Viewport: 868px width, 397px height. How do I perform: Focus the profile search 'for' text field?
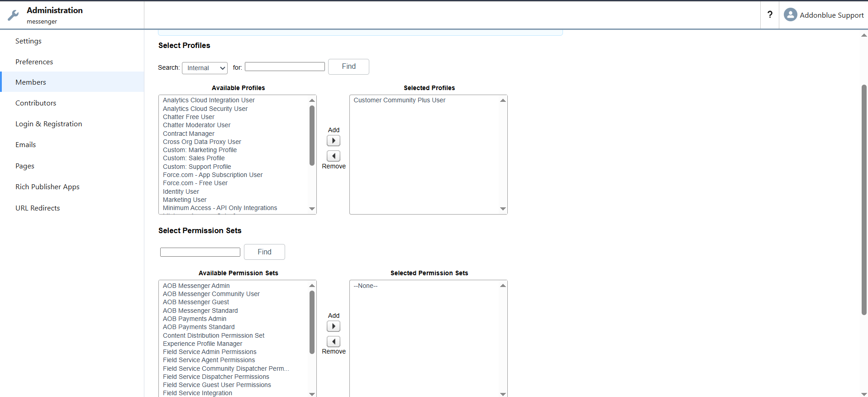point(285,67)
